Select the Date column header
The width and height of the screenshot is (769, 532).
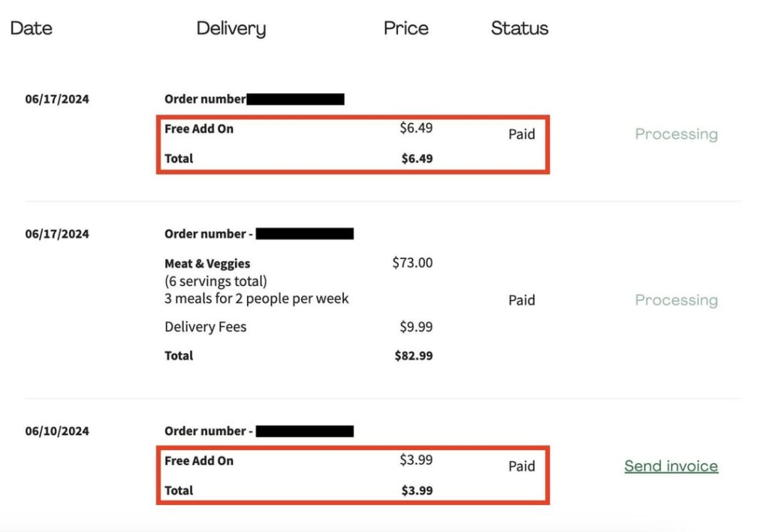tap(31, 28)
